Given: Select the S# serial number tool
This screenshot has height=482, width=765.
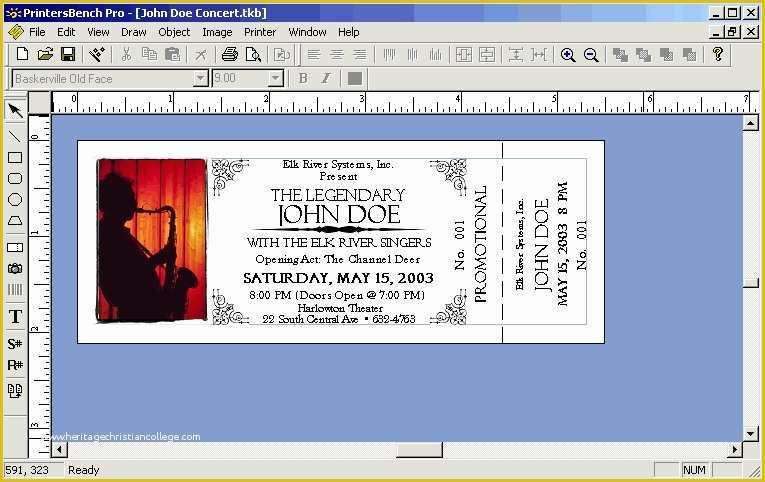Looking at the screenshot, I should pyautogui.click(x=15, y=344).
